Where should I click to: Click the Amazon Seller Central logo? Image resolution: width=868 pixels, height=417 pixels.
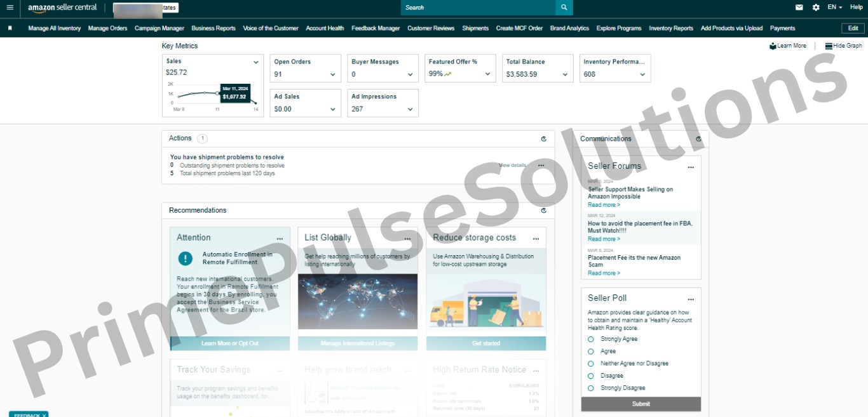pos(62,8)
